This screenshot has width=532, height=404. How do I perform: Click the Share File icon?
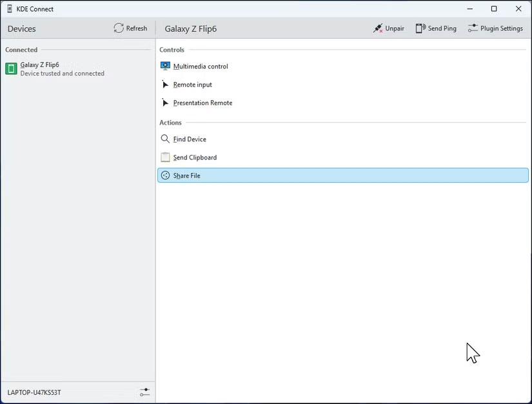tap(165, 176)
